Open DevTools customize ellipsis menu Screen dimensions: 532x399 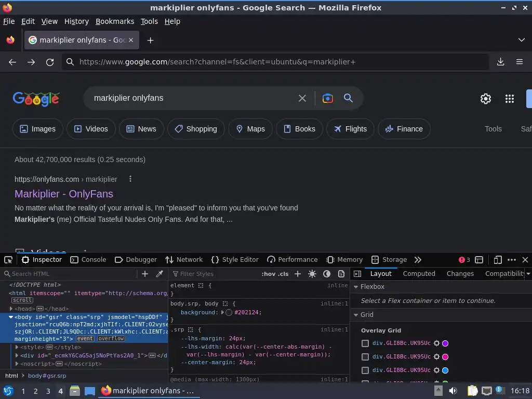pyautogui.click(x=512, y=260)
